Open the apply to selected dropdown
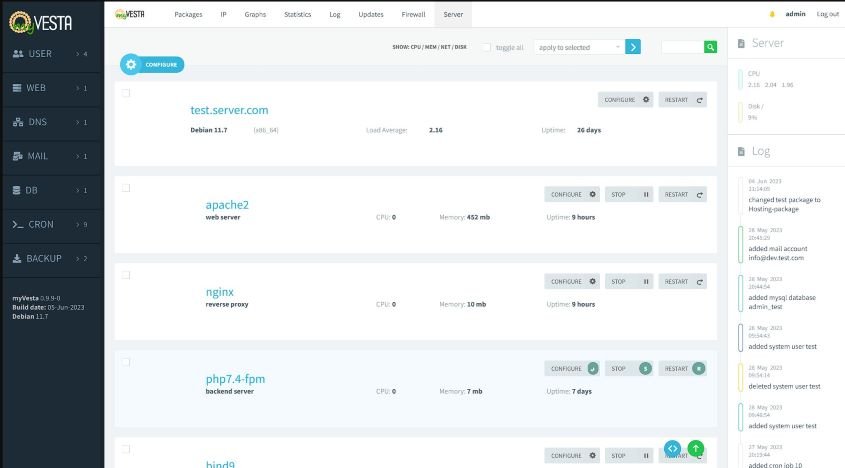The height and width of the screenshot is (468, 845). [579, 47]
